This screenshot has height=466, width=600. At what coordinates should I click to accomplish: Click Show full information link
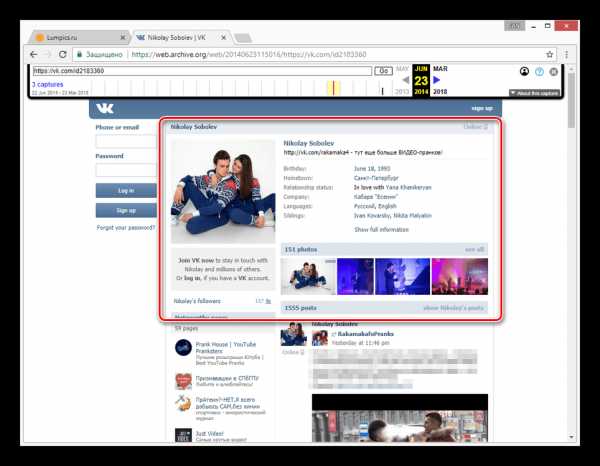click(381, 230)
